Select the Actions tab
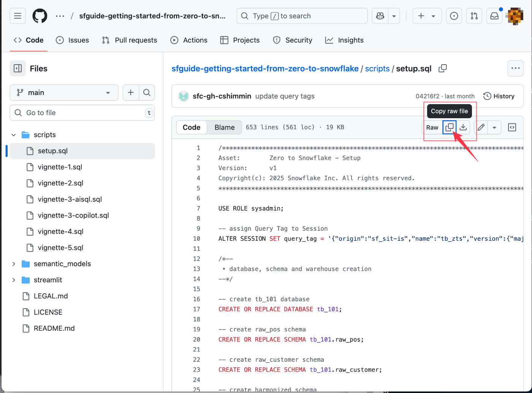The image size is (532, 393). [x=189, y=40]
